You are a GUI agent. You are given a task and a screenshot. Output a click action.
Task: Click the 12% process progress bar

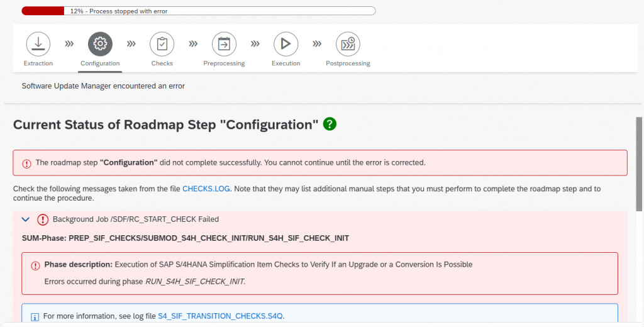[198, 11]
